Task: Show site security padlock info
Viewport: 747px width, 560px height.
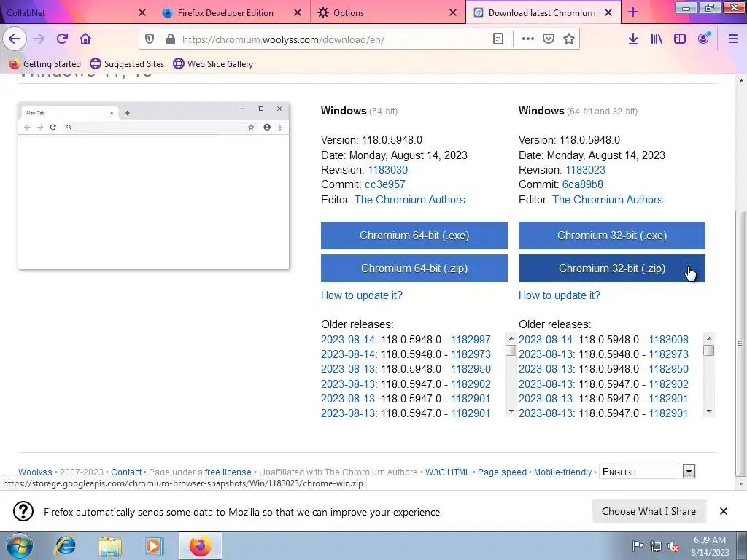Action: (170, 39)
